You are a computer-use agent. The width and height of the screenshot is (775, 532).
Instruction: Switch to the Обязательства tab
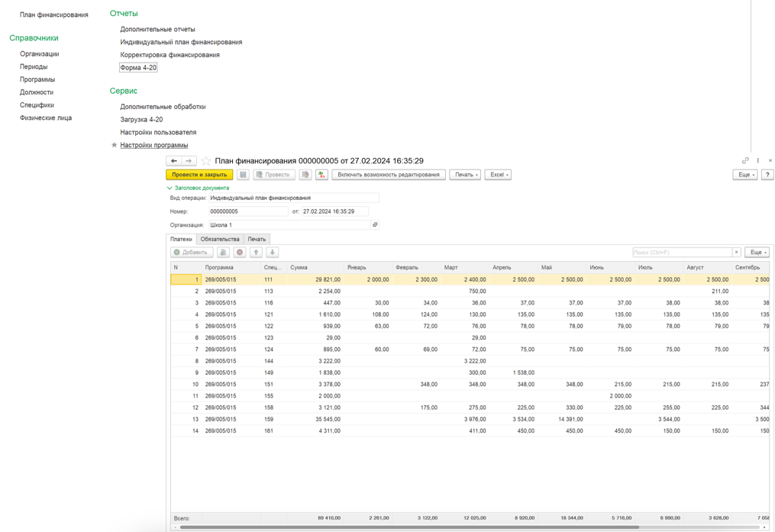220,239
